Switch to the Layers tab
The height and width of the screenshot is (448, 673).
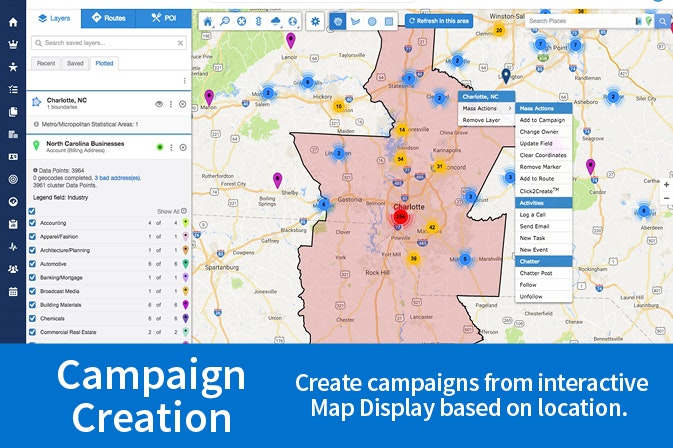[54, 18]
